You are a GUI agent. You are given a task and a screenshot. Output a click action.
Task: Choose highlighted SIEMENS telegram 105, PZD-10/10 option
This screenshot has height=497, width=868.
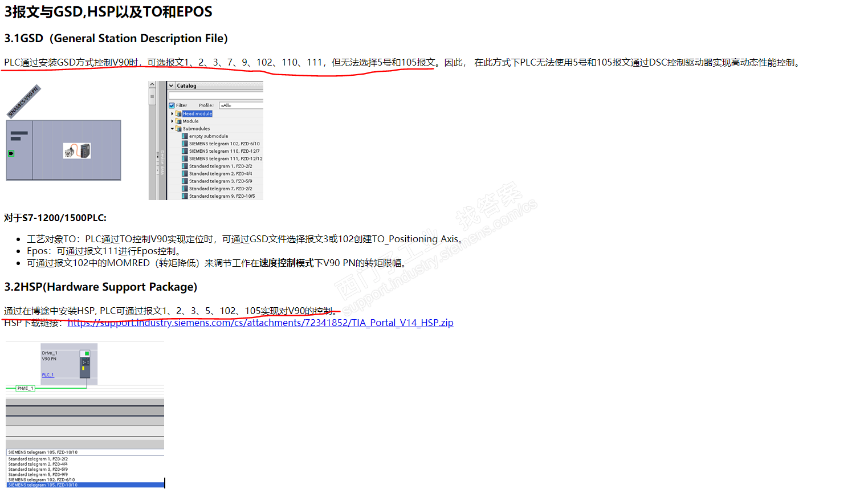point(85,485)
